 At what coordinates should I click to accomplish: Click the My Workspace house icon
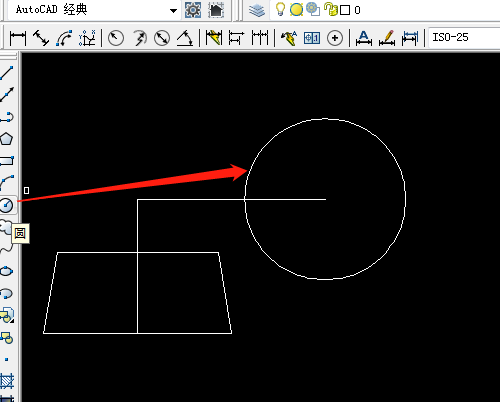point(216,10)
